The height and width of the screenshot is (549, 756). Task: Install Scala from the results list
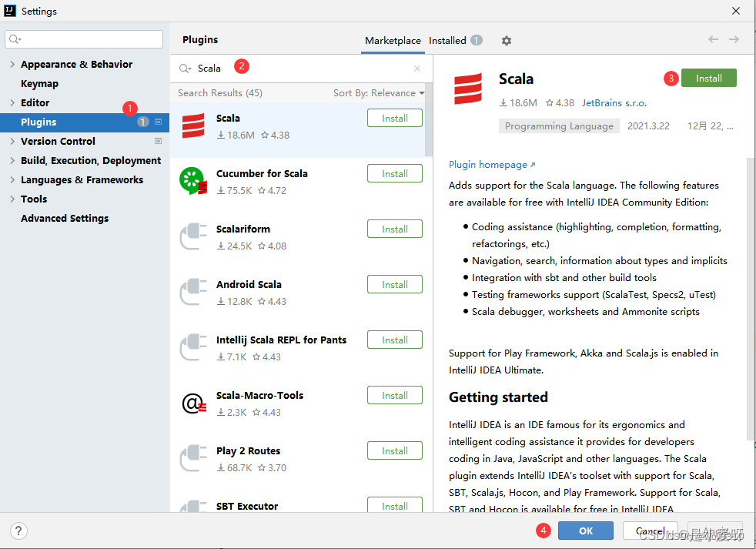(x=395, y=119)
